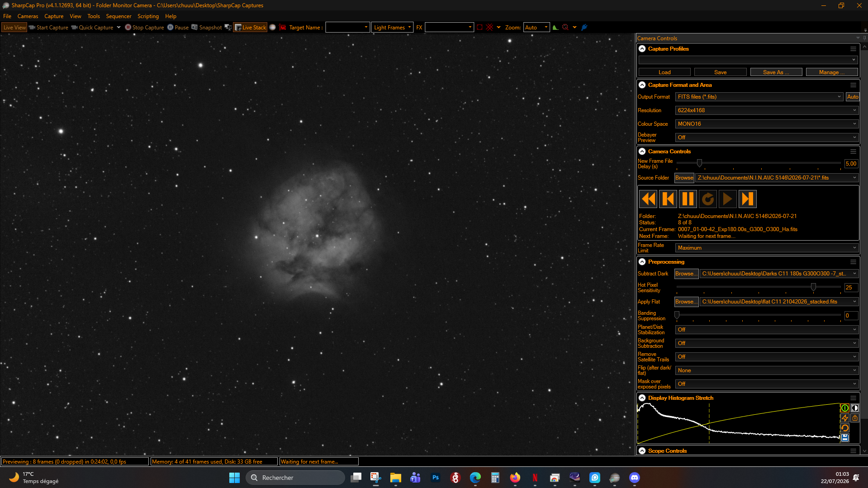Click the Manage profiles button

831,72
